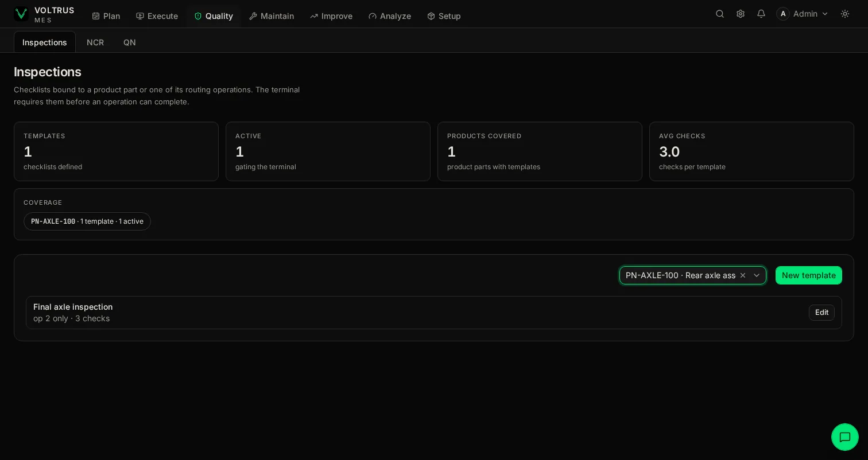This screenshot has height=460, width=868.
Task: Toggle the light/dark theme sun icon
Action: click(845, 14)
